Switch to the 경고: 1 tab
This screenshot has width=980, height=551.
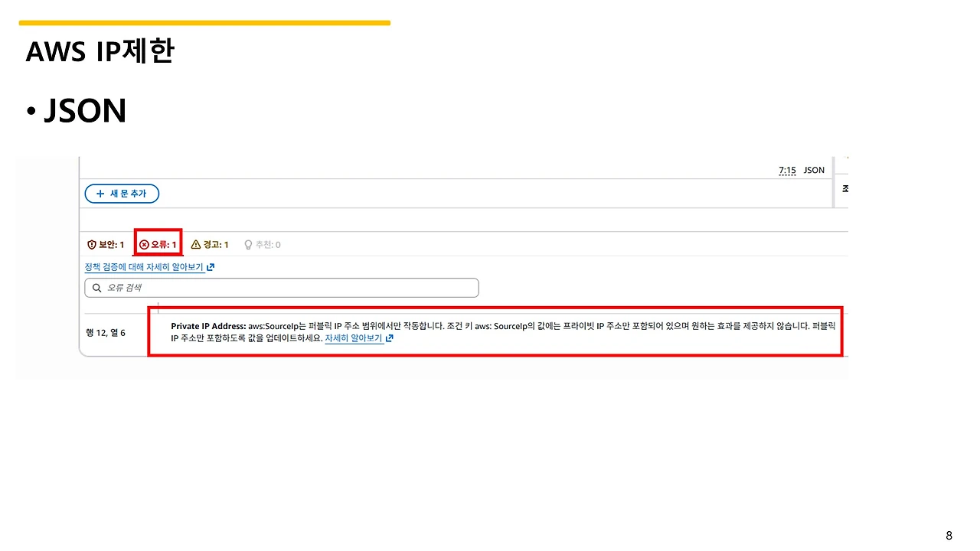point(210,245)
